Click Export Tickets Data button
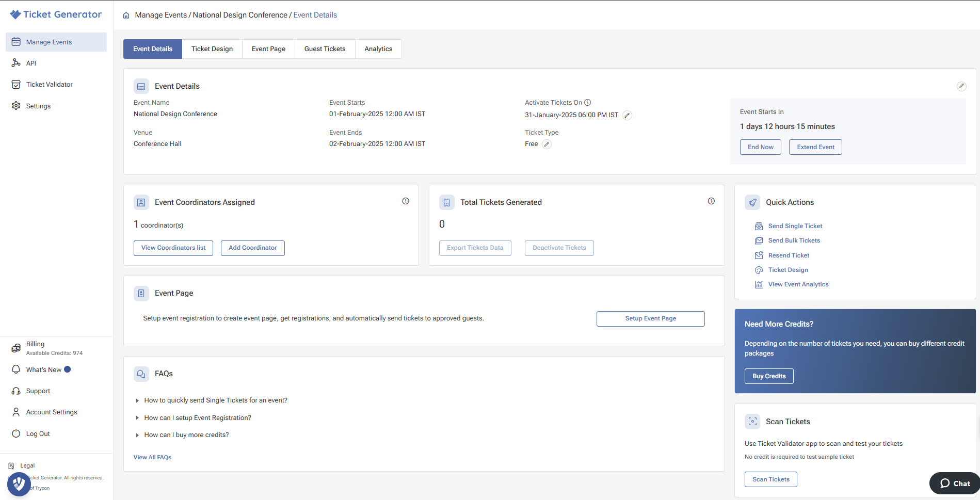This screenshot has height=500, width=980. point(475,248)
